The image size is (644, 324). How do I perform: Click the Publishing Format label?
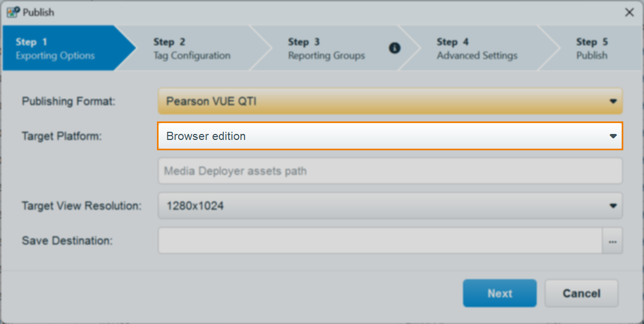69,101
